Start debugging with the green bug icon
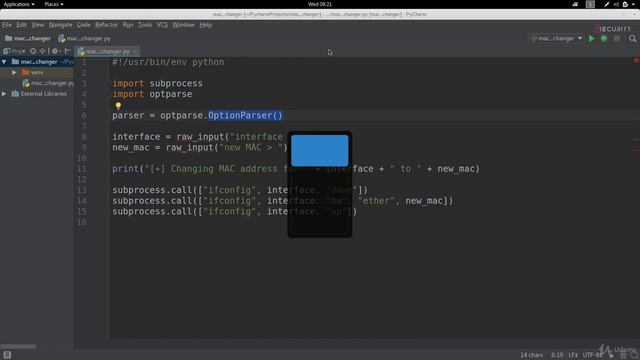The width and height of the screenshot is (640, 360). (604, 38)
